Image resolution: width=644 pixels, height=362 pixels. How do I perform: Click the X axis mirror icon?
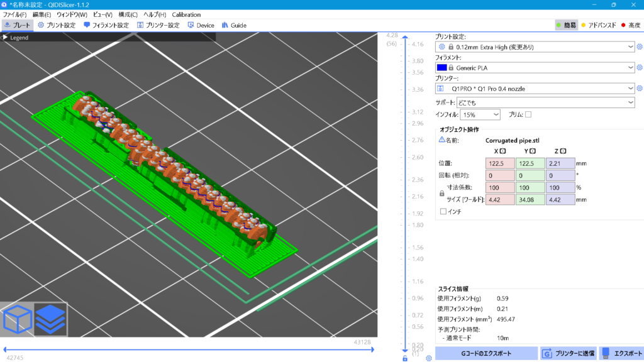[x=503, y=151]
